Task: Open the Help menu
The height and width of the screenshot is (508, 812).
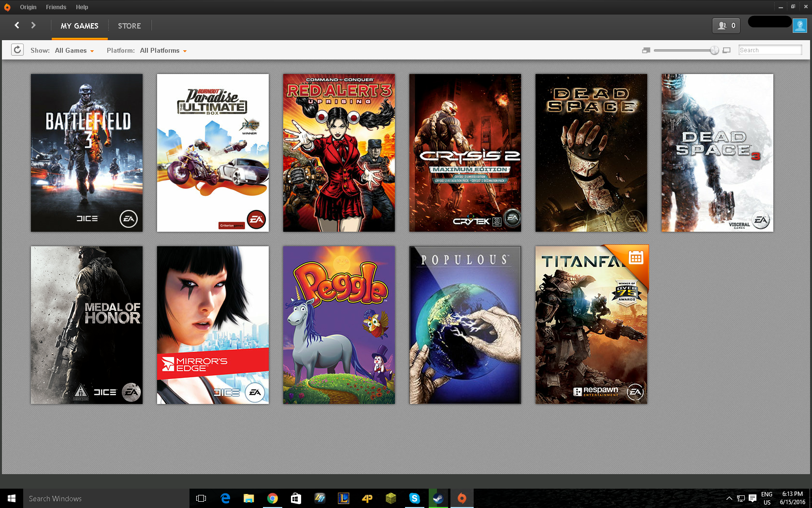Action: (82, 7)
